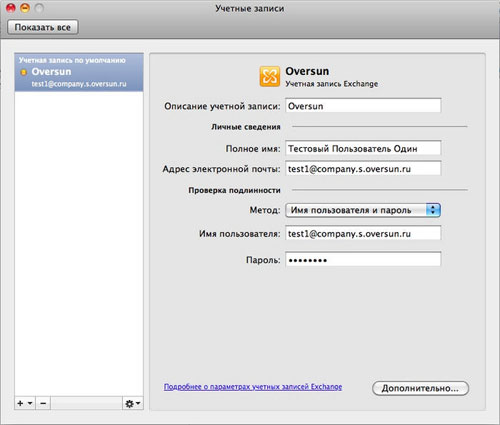Click the plus add account button

click(x=25, y=403)
